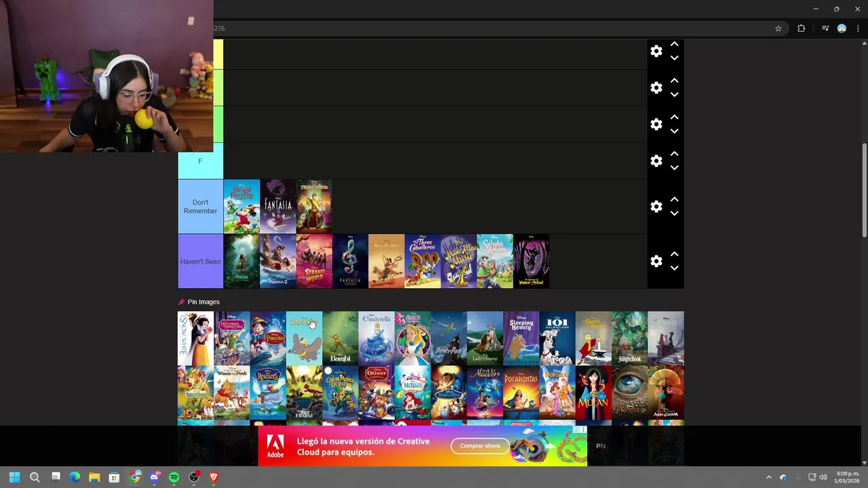
Task: Select the Sleeping Beauty poster
Action: tap(521, 338)
